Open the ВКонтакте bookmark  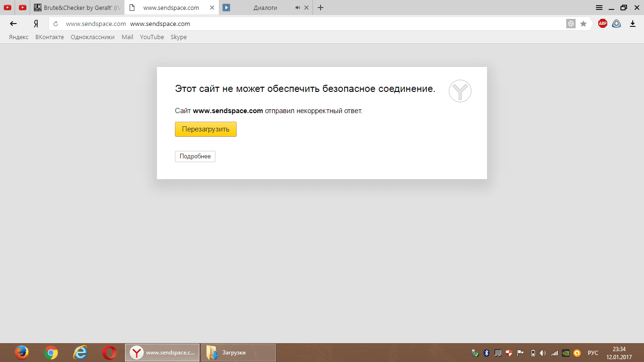pos(50,37)
